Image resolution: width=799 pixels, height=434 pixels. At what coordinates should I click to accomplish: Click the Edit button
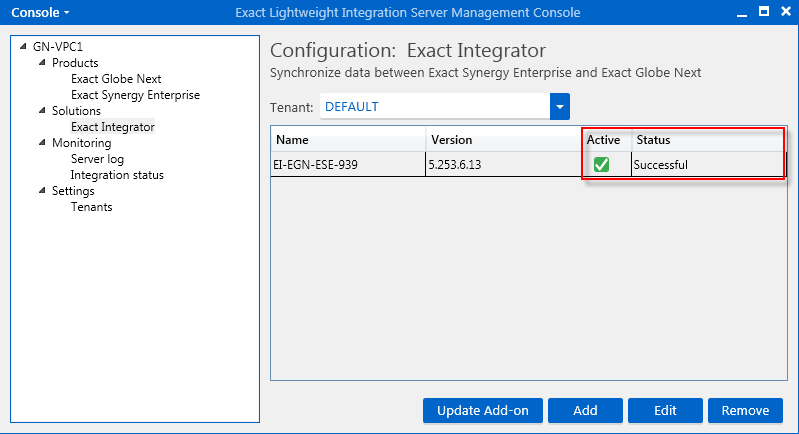pyautogui.click(x=665, y=411)
